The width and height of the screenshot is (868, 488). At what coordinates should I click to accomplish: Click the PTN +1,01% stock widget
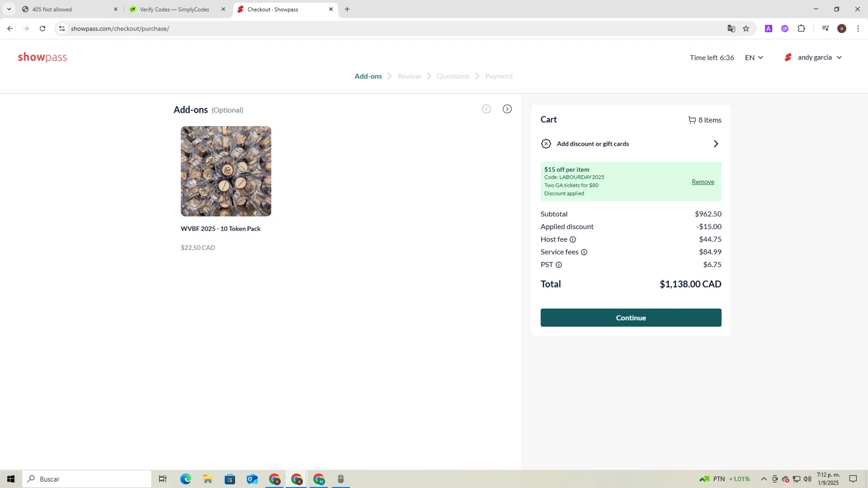724,479
